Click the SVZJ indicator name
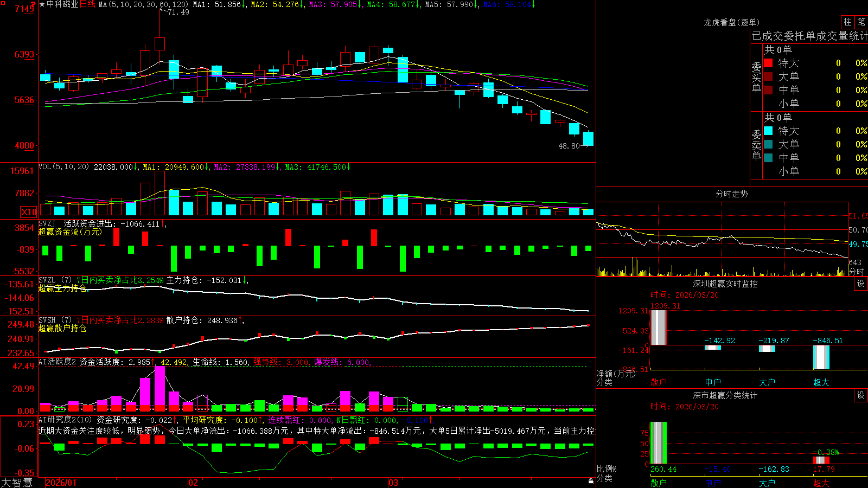 (x=47, y=223)
